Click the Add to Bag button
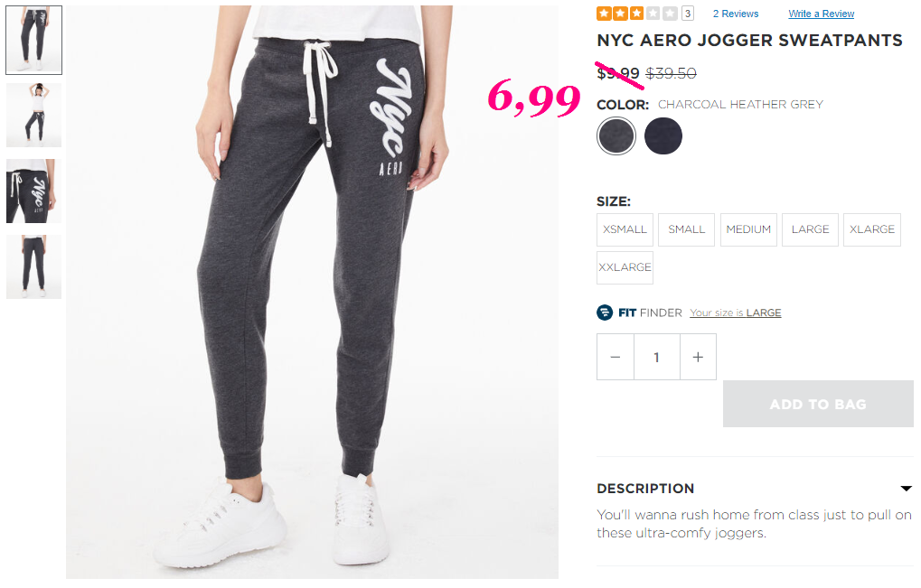The height and width of the screenshot is (588, 921). click(x=818, y=404)
